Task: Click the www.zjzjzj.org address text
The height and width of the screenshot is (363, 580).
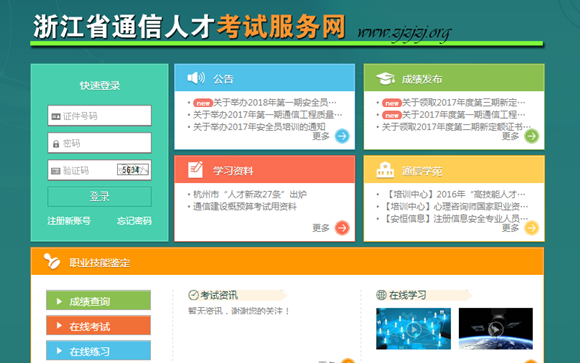Action: click(404, 34)
